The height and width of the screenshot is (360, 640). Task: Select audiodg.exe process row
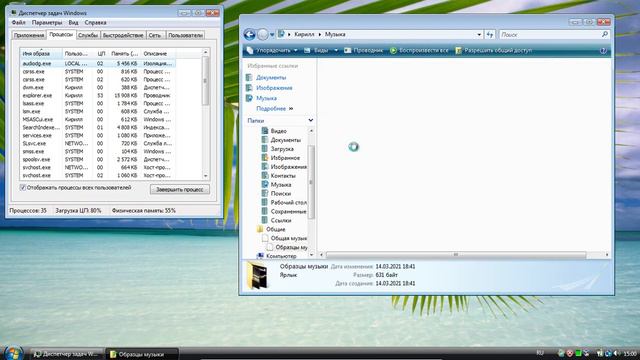click(98, 64)
